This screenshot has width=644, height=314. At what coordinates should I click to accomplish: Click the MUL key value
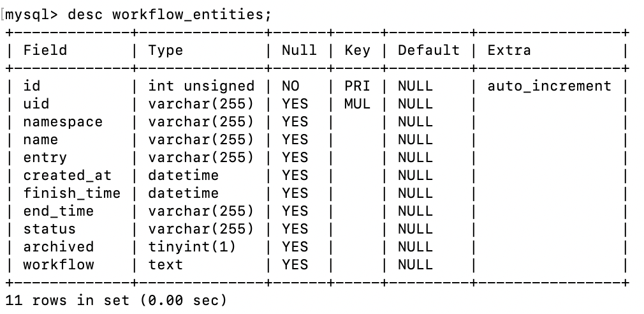tap(357, 104)
